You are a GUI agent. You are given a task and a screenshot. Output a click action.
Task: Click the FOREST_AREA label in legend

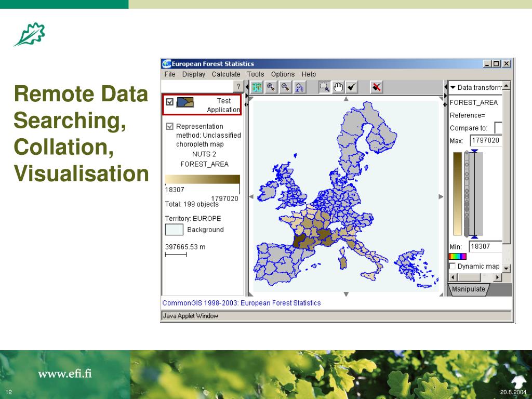(204, 164)
